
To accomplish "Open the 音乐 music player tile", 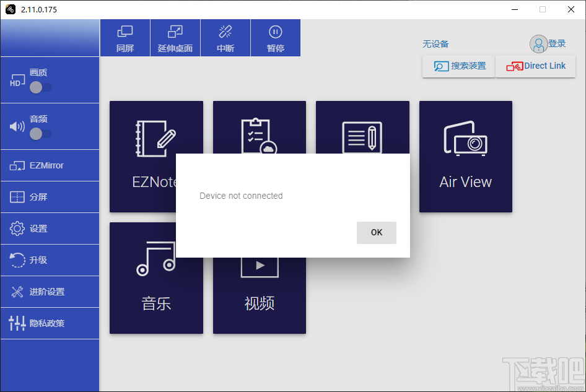I will click(156, 277).
